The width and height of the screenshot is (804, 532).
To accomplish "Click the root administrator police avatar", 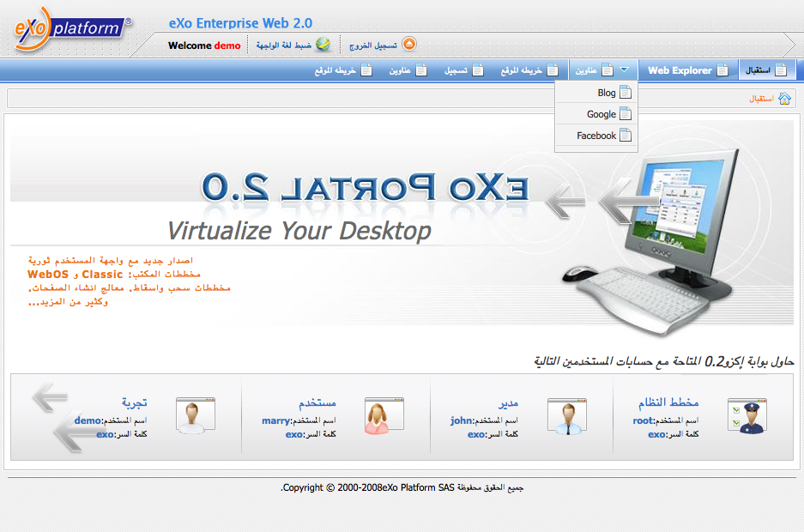I will pos(747,416).
